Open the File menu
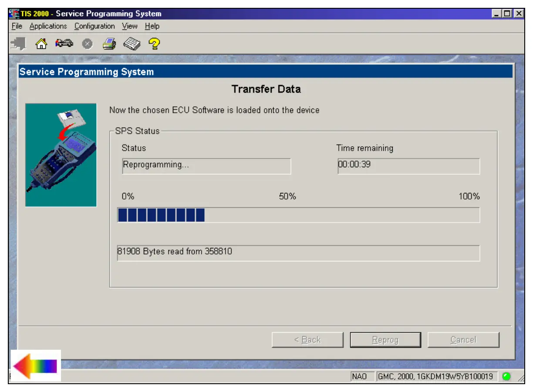This screenshot has height=392, width=533. [x=17, y=26]
